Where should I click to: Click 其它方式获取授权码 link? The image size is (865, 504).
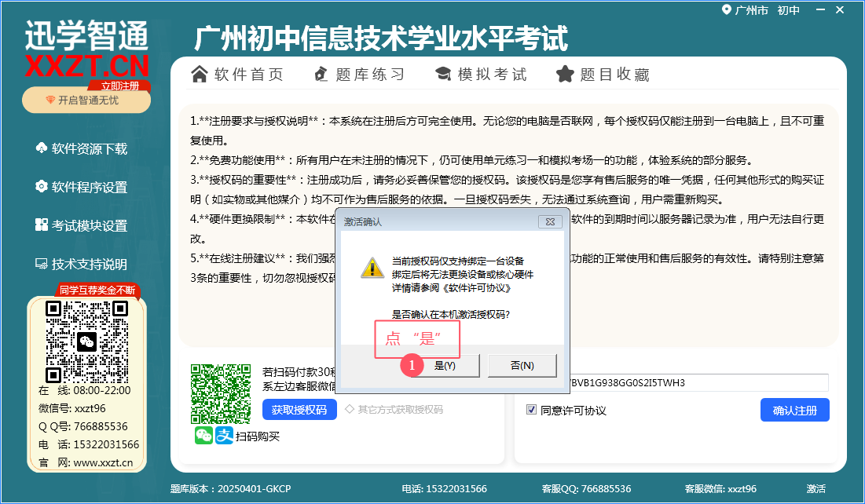point(394,409)
